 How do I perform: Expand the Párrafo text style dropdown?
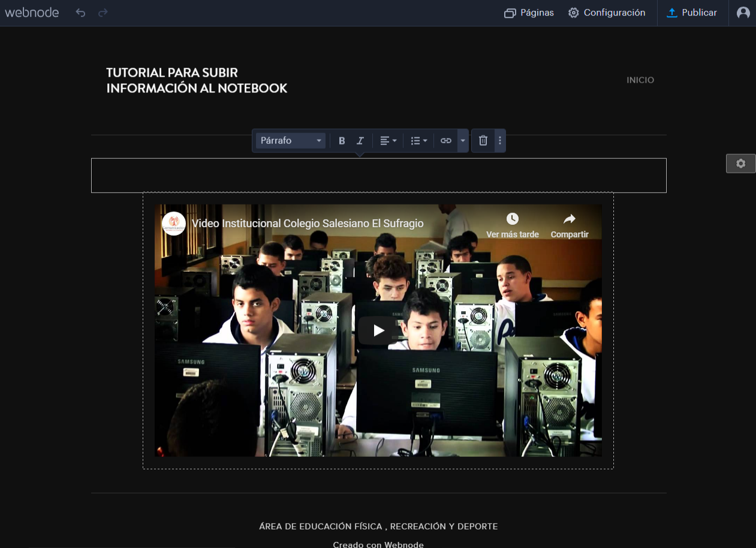click(x=291, y=141)
